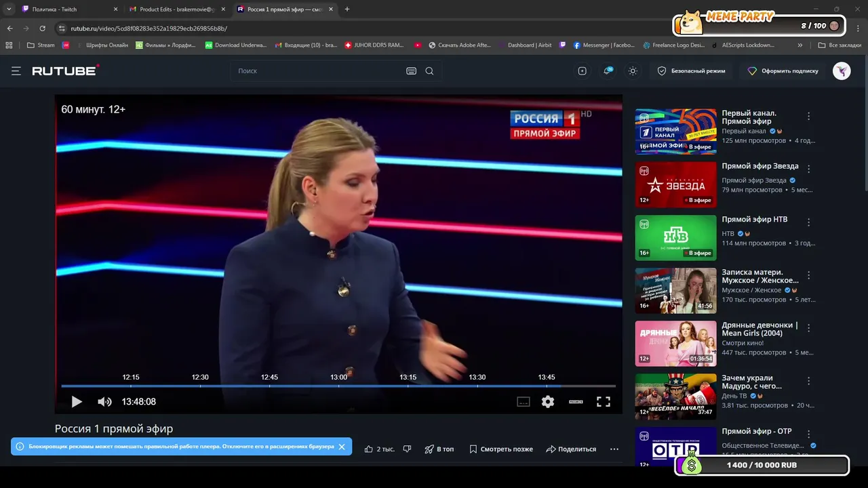
Task: Open Dashboard | Airbit bookmark
Action: tap(525, 45)
